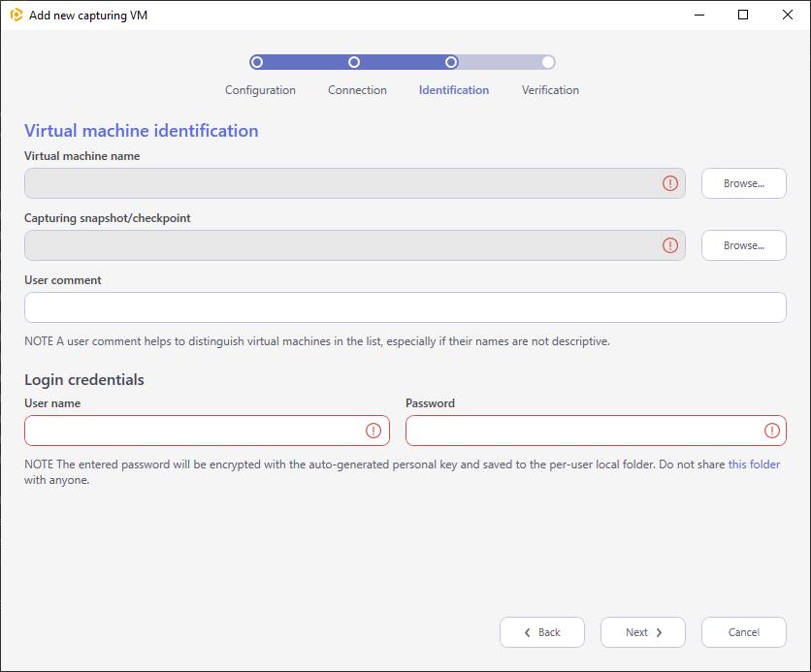Click the warning icon in User name field
Viewport: 811px width, 672px height.
(373, 431)
